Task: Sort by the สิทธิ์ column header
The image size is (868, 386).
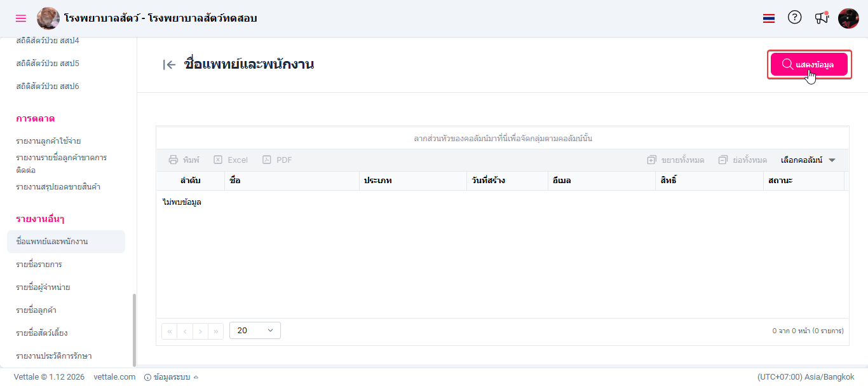Action: point(709,181)
